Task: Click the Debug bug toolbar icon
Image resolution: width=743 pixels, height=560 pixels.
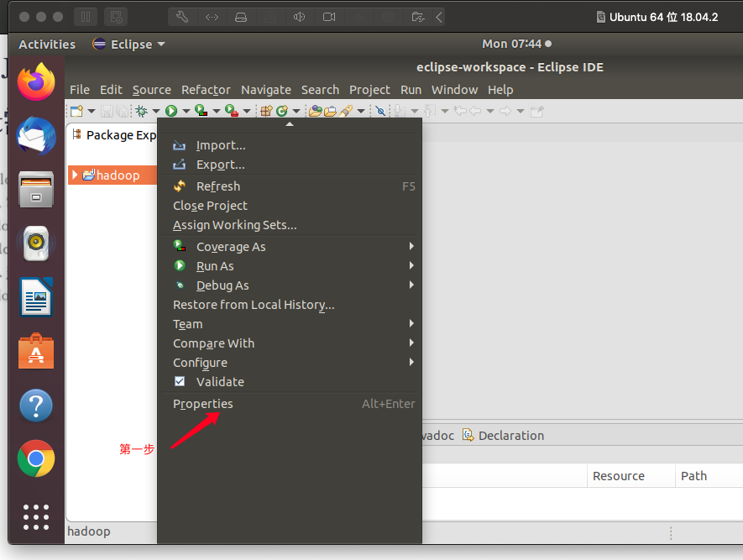Action: (x=141, y=112)
